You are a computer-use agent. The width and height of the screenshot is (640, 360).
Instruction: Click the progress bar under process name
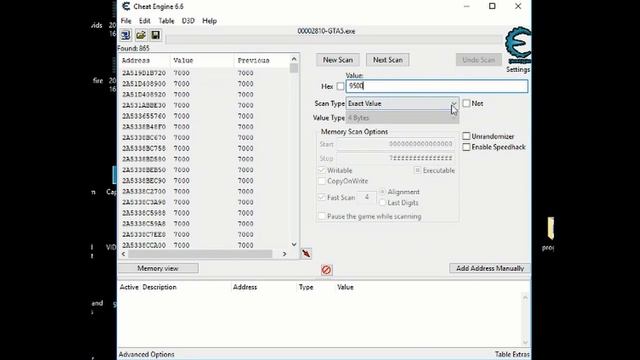[334, 40]
